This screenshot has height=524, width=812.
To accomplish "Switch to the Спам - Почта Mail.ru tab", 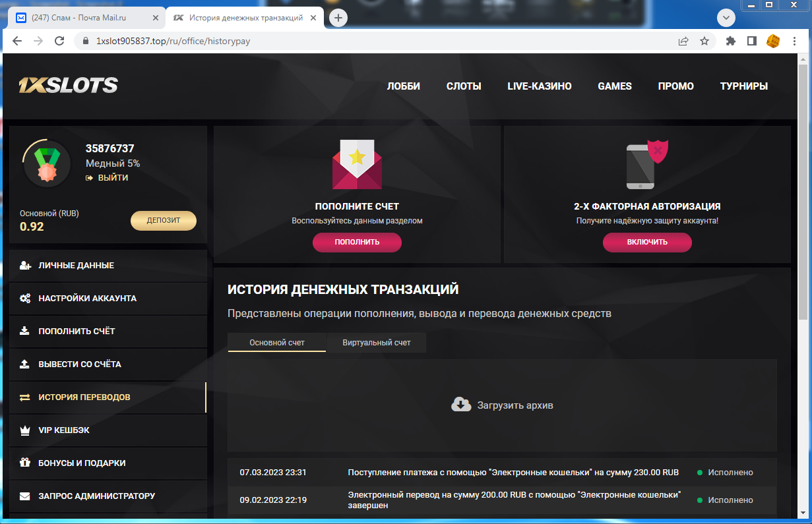I will (86, 18).
